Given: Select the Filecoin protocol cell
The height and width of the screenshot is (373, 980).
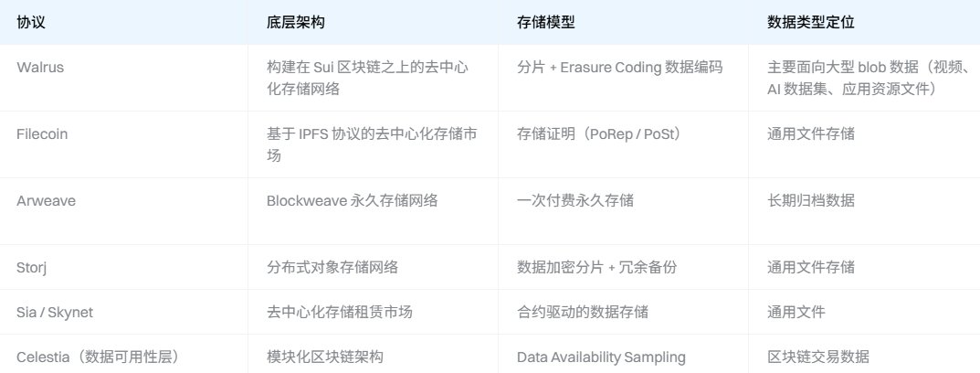Looking at the screenshot, I should point(42,134).
